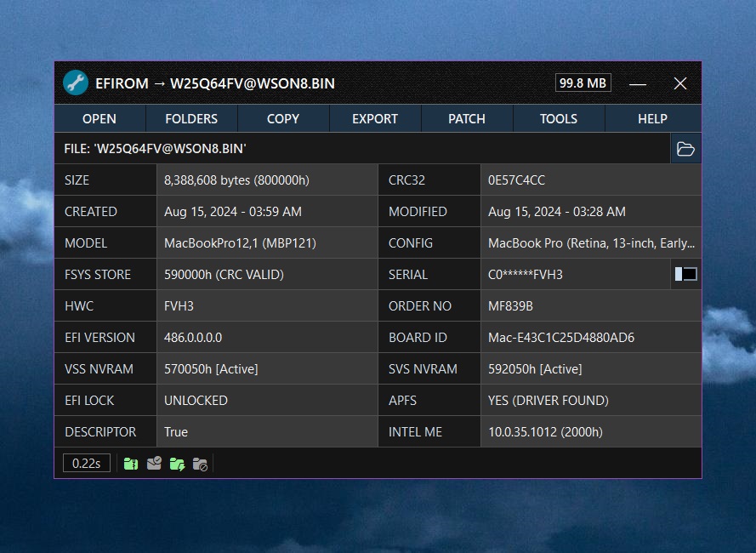Image resolution: width=756 pixels, height=553 pixels.
Task: Close the EFIROM window
Action: (x=680, y=83)
